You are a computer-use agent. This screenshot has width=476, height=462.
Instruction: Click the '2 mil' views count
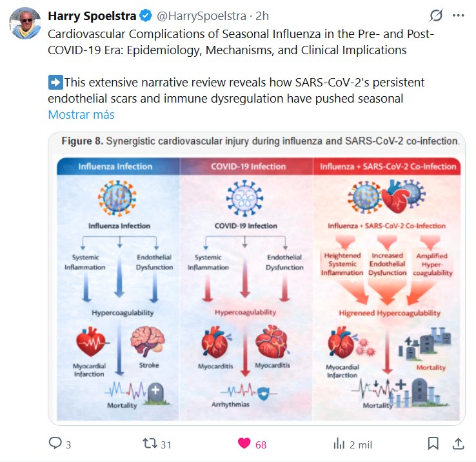tap(360, 444)
